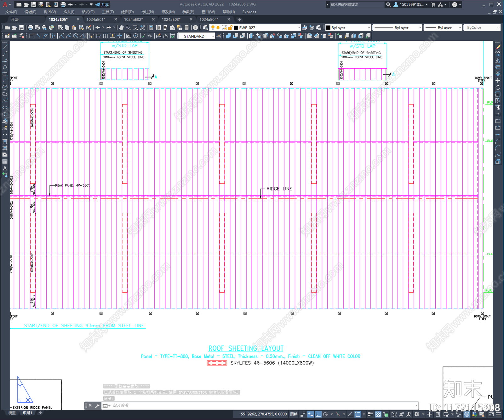The width and height of the screenshot is (504, 420).
Task: Click the black EWE-027 layer color swatch
Action: click(236, 28)
